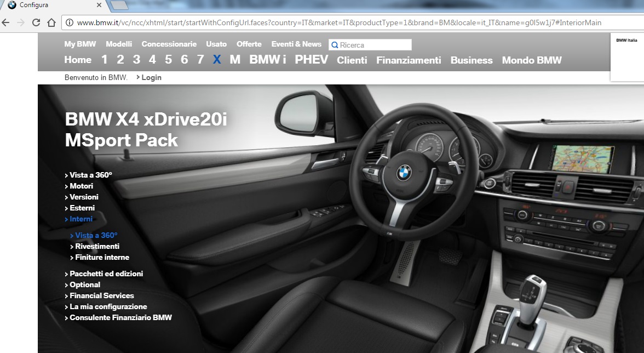Open BMW i navigation item
The height and width of the screenshot is (353, 644).
pos(267,60)
